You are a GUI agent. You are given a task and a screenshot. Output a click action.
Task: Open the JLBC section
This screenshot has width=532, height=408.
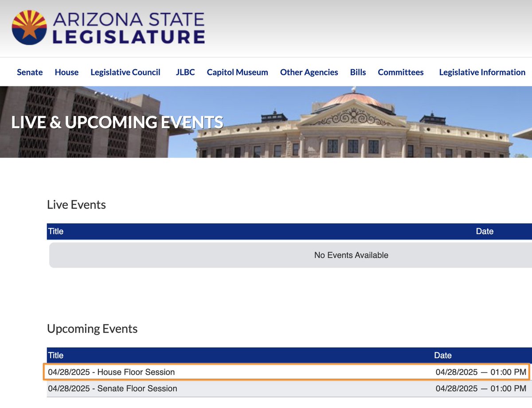(185, 72)
